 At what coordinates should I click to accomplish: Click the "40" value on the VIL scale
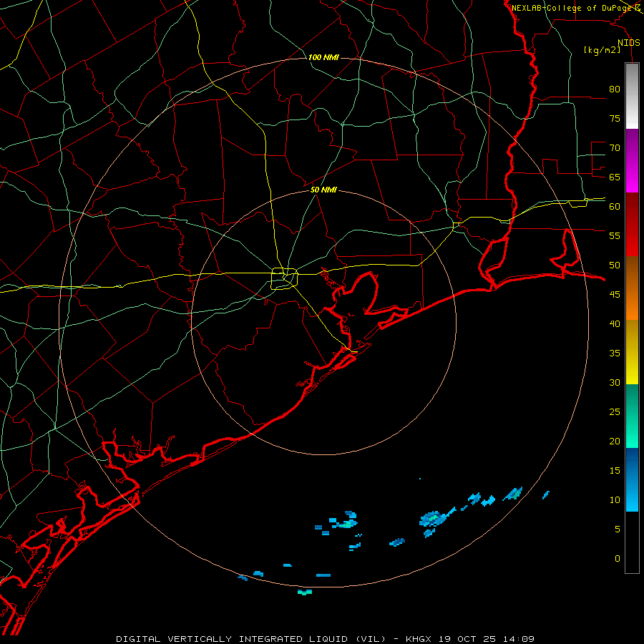click(615, 323)
